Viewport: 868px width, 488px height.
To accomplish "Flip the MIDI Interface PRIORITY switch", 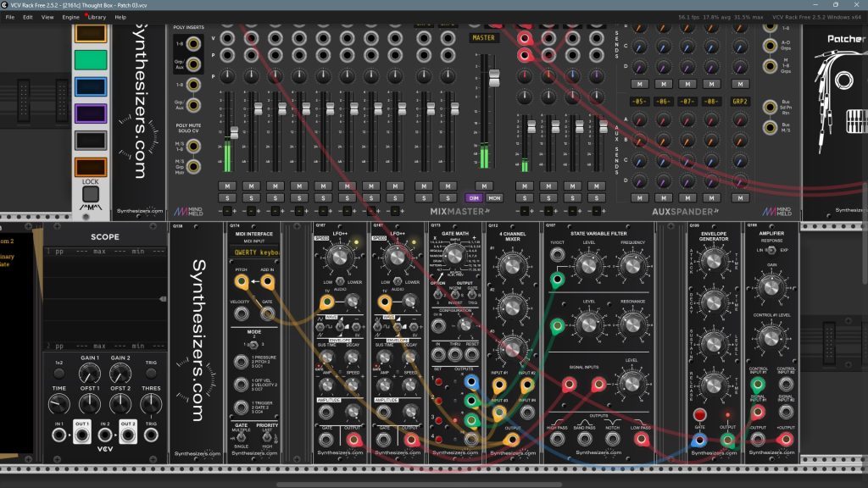I will 267,437.
